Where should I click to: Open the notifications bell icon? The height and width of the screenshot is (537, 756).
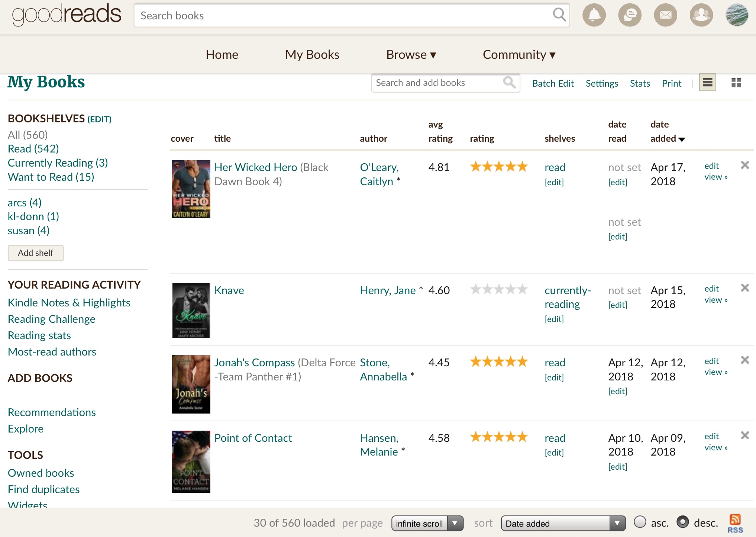click(x=594, y=16)
